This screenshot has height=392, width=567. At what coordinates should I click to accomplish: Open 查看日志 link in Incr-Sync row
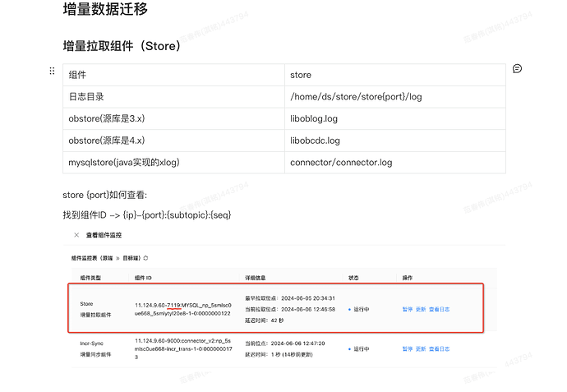[440, 349]
